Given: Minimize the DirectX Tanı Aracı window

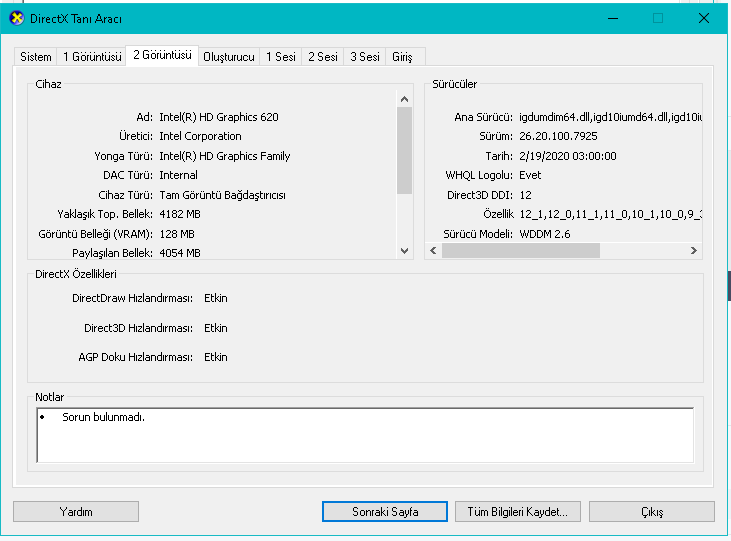Looking at the screenshot, I should [613, 19].
